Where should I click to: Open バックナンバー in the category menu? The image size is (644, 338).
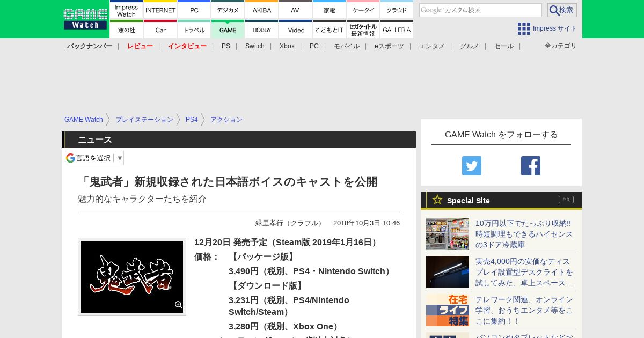coord(90,46)
